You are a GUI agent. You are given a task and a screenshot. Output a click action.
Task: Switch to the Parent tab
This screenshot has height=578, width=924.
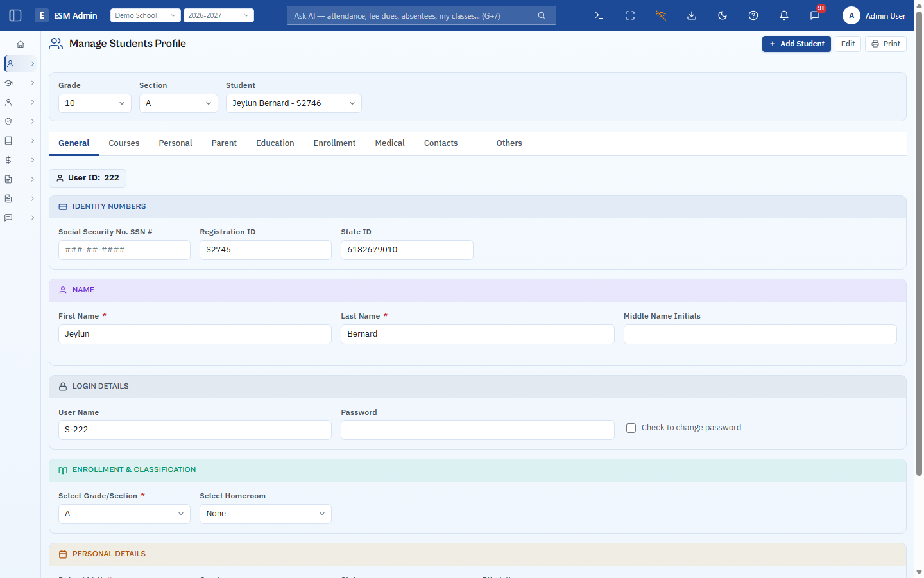(224, 143)
